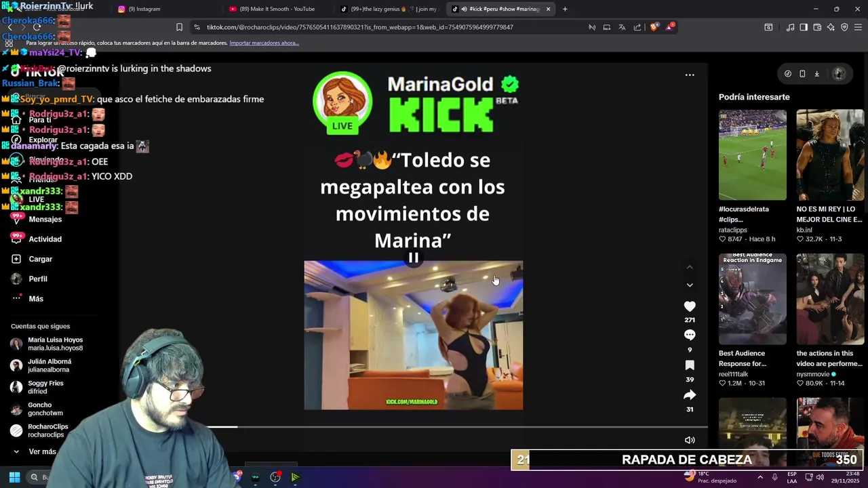Open Brave Rewards triangle icon
Screen dimensions: 868x488
[x=670, y=27]
